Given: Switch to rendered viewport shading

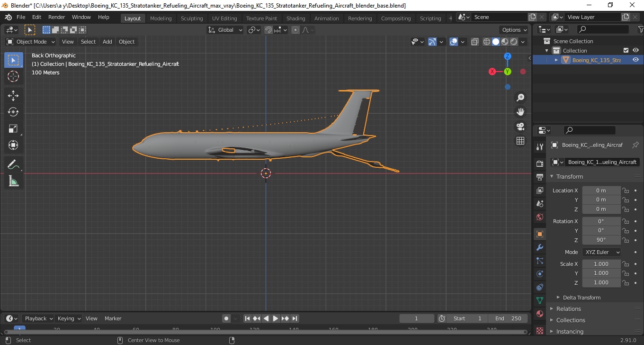Looking at the screenshot, I should pyautogui.click(x=514, y=42).
